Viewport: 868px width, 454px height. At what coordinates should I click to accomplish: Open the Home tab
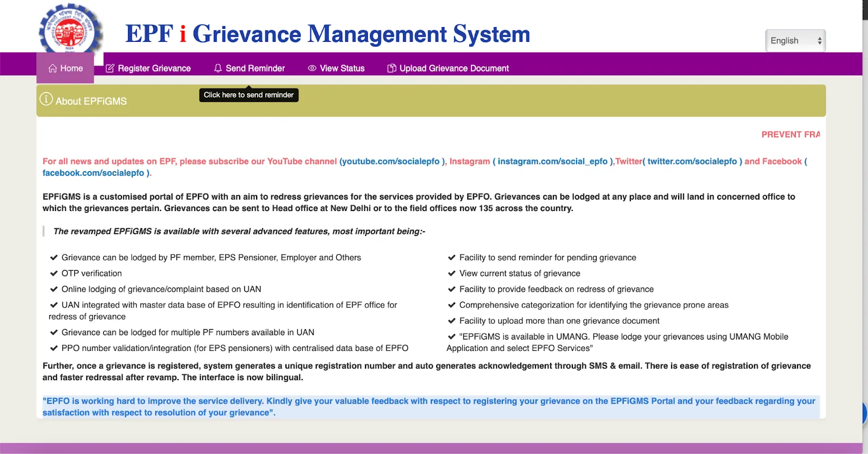(x=71, y=68)
